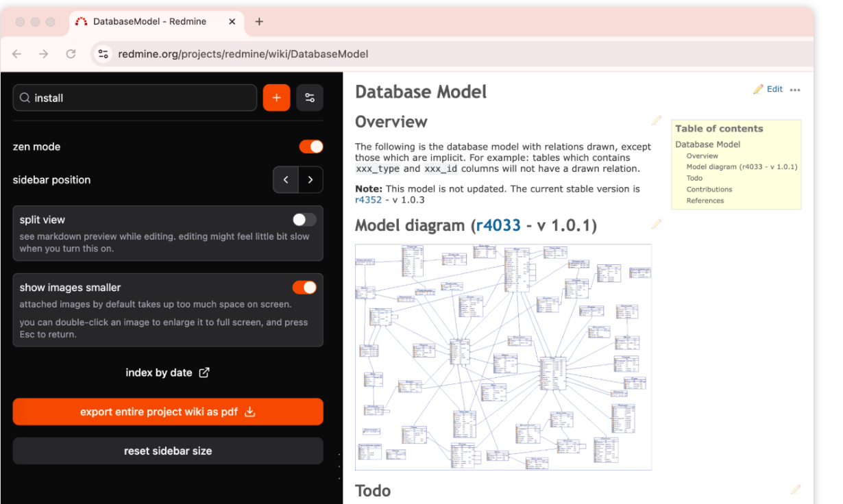Click the split view label

[x=42, y=220]
